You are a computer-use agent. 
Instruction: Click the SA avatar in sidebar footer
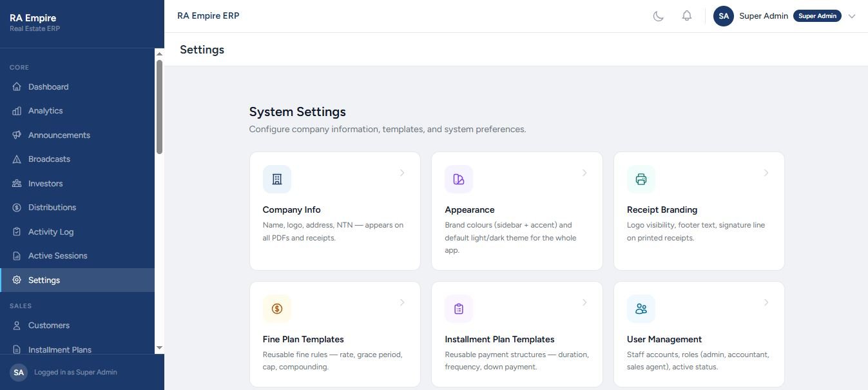(19, 372)
